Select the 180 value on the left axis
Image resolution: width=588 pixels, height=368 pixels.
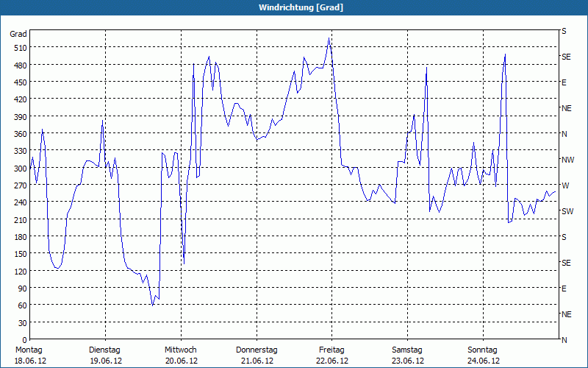pyautogui.click(x=21, y=236)
